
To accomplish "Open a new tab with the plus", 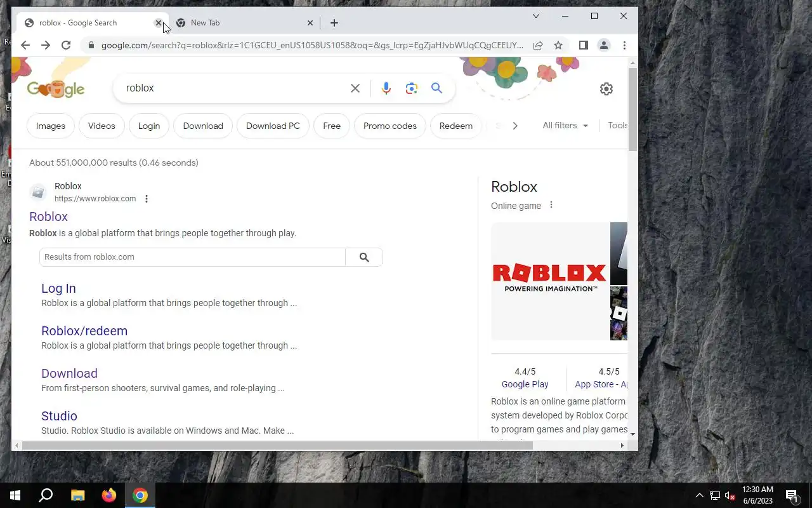I will [x=334, y=23].
